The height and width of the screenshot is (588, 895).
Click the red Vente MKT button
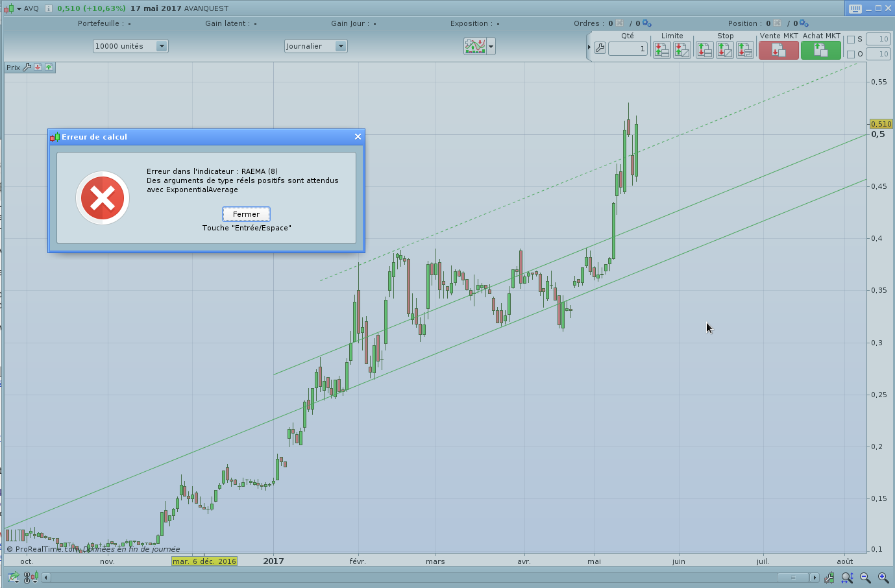(x=779, y=50)
